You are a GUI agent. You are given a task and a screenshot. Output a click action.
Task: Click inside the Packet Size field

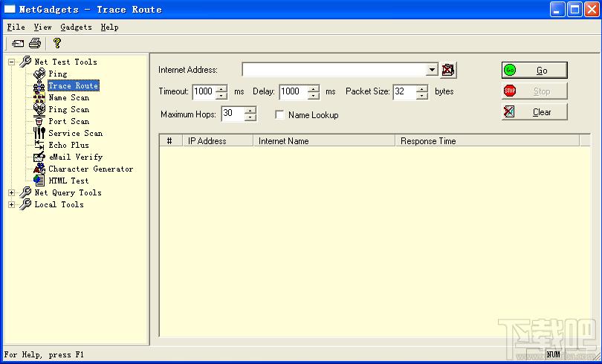[x=405, y=91]
